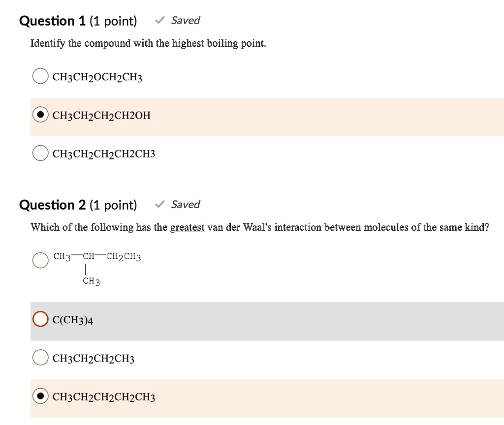Click the Saved checkmark icon for Question 1

[158, 20]
